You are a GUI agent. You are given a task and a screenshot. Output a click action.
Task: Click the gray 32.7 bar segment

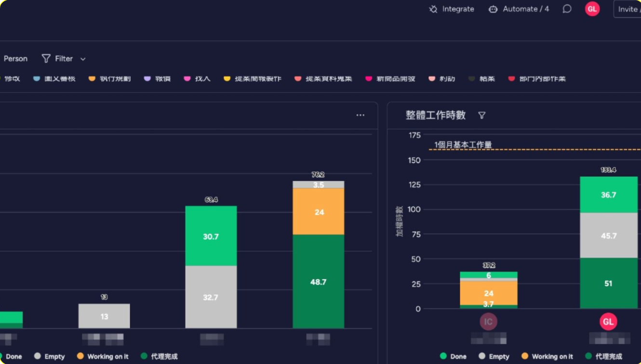coord(211,297)
